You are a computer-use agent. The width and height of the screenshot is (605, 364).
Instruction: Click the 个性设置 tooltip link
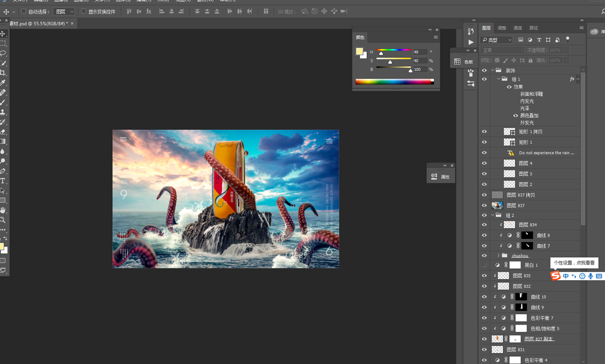(574, 263)
